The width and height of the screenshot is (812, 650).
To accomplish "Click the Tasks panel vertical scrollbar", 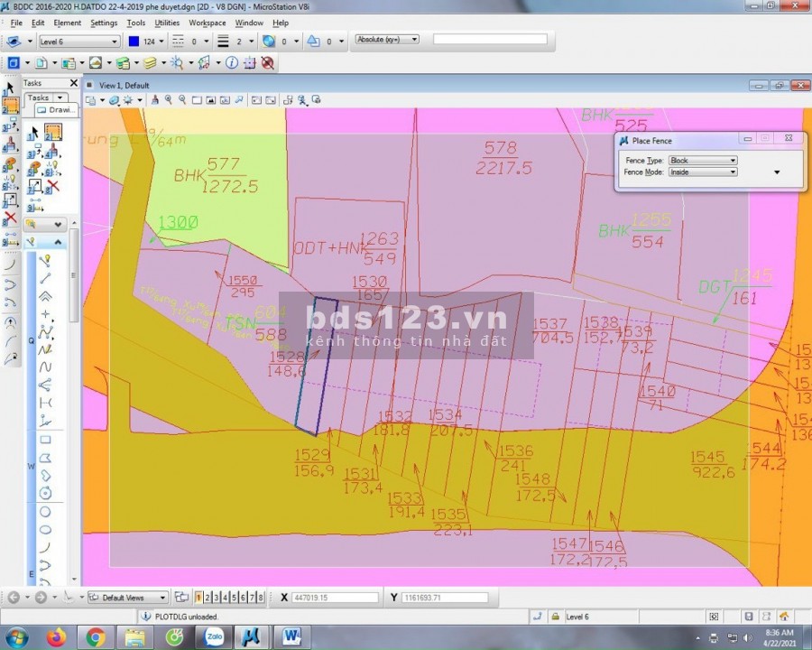I will (74, 274).
